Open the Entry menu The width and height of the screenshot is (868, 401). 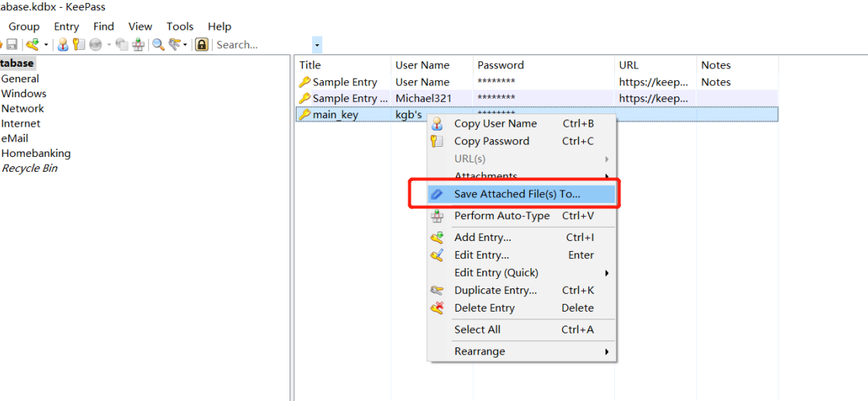[67, 26]
